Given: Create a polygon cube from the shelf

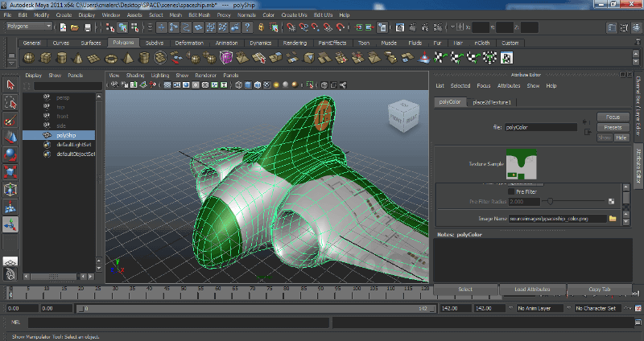Looking at the screenshot, I should coord(47,57).
